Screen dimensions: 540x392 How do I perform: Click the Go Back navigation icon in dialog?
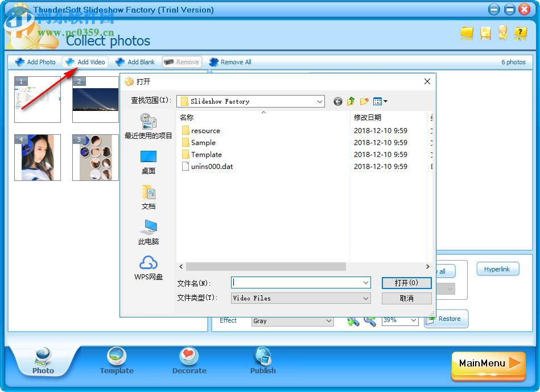[x=337, y=101]
